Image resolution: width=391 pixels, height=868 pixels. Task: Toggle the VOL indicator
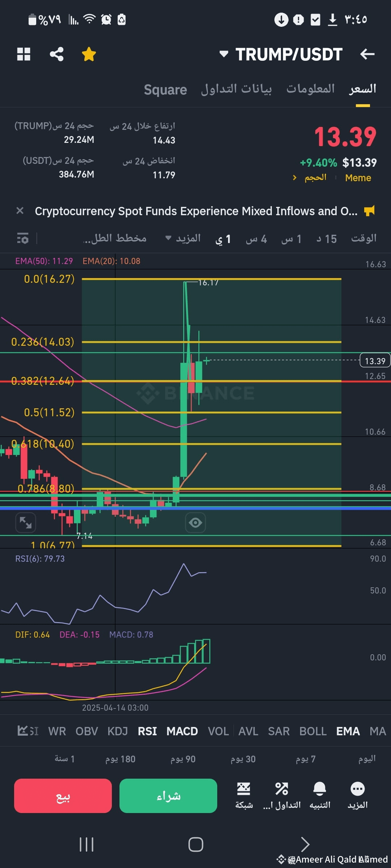tap(218, 731)
